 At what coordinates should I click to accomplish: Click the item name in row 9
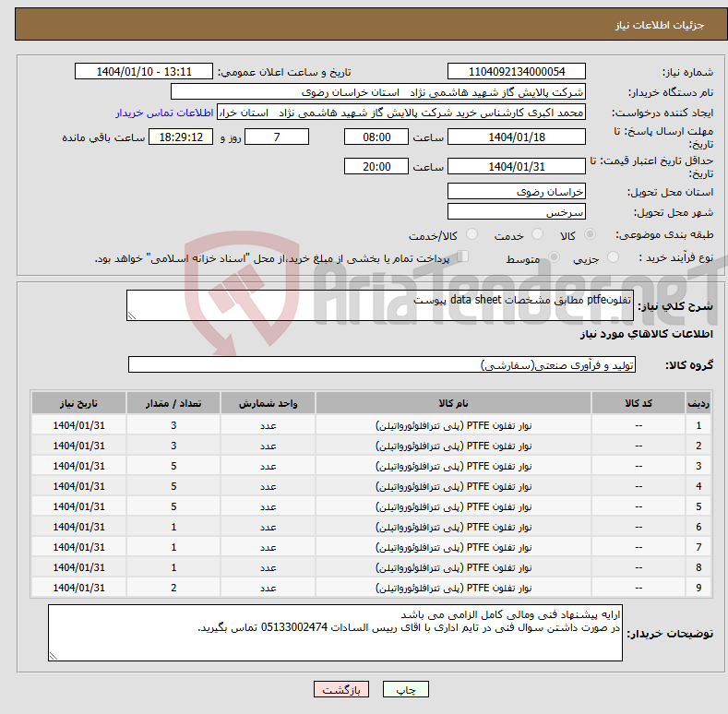(x=453, y=589)
